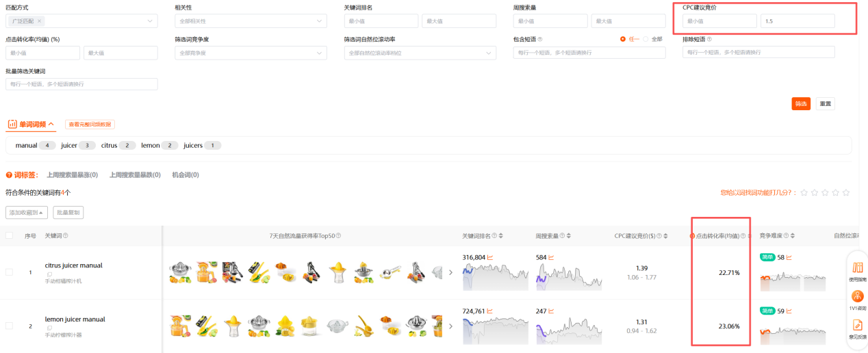The image size is (868, 353).
Task: Click trend icon next to difficulty 59
Action: (789, 311)
